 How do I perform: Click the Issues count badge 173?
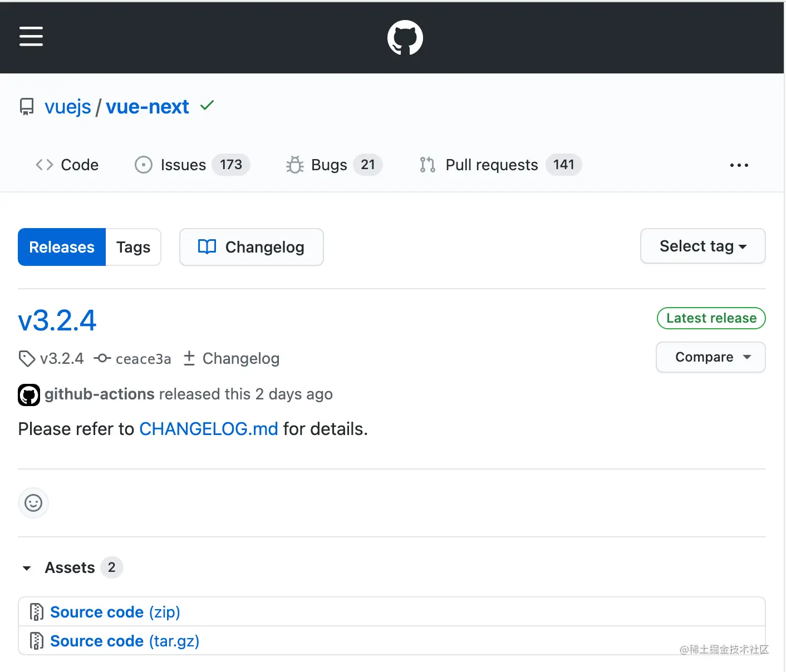click(231, 165)
